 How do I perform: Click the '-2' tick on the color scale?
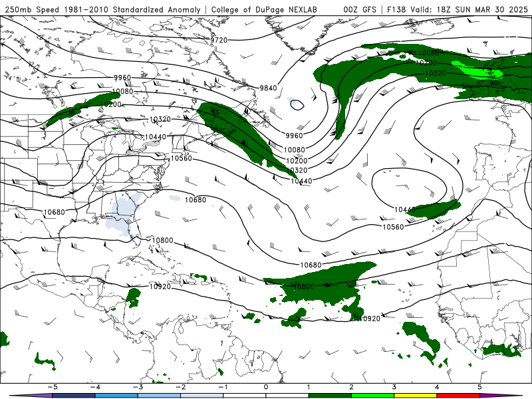click(180, 387)
